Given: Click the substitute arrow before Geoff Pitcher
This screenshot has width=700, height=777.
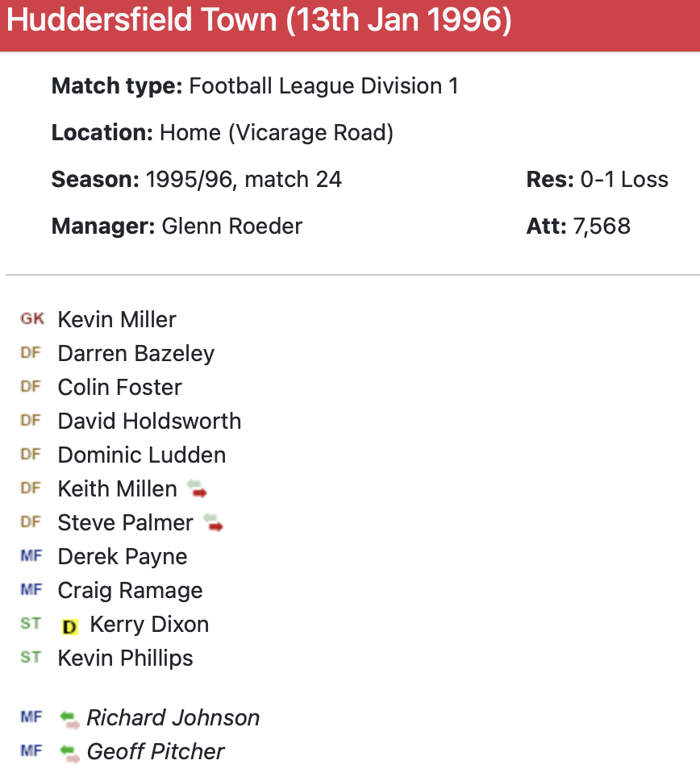Looking at the screenshot, I should 70,752.
